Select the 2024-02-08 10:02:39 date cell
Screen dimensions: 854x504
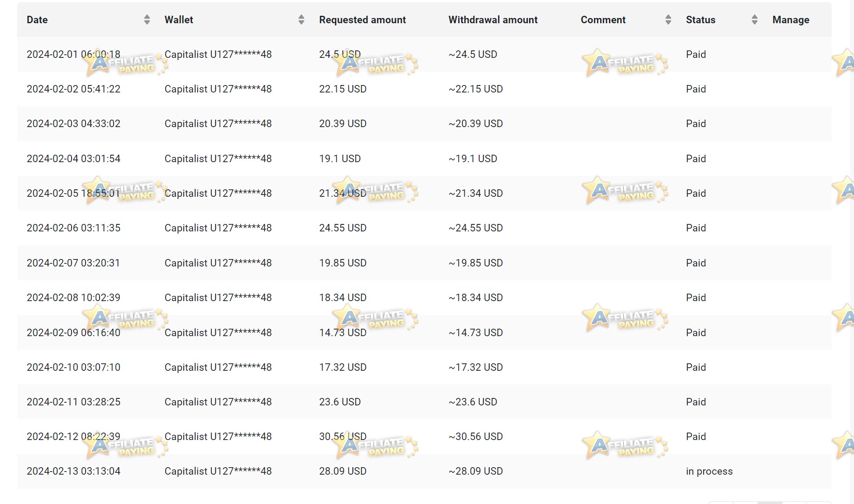point(73,298)
